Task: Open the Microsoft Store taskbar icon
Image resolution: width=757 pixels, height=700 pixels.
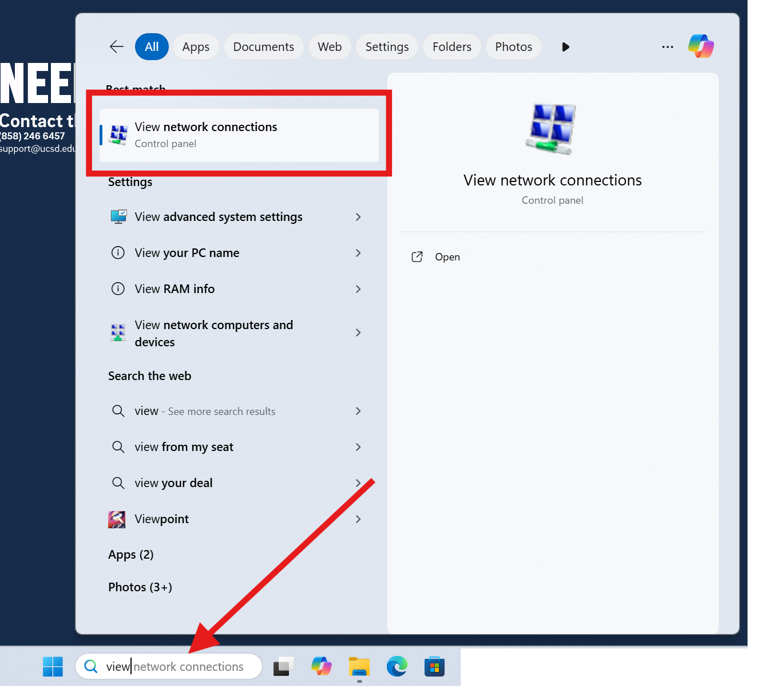Action: pyautogui.click(x=434, y=666)
